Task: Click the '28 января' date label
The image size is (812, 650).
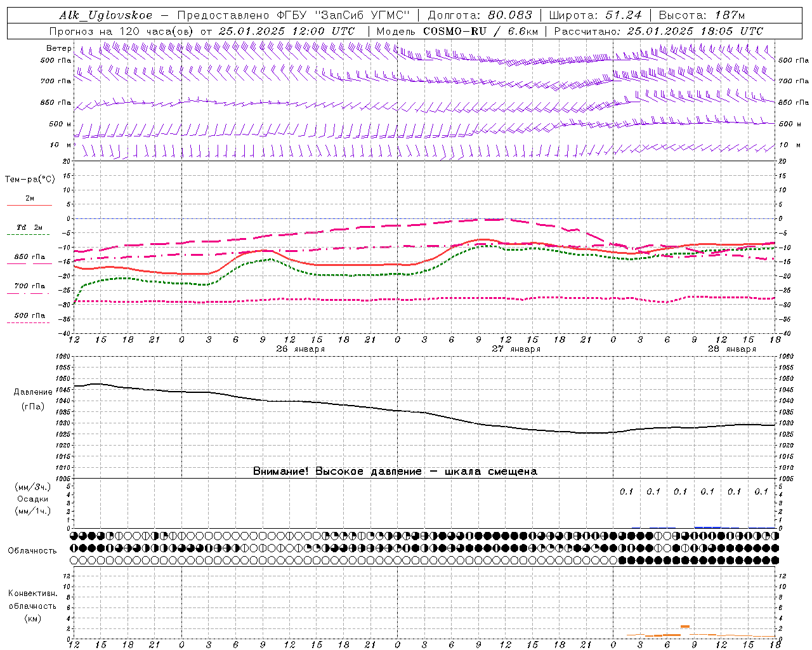Action: [732, 349]
